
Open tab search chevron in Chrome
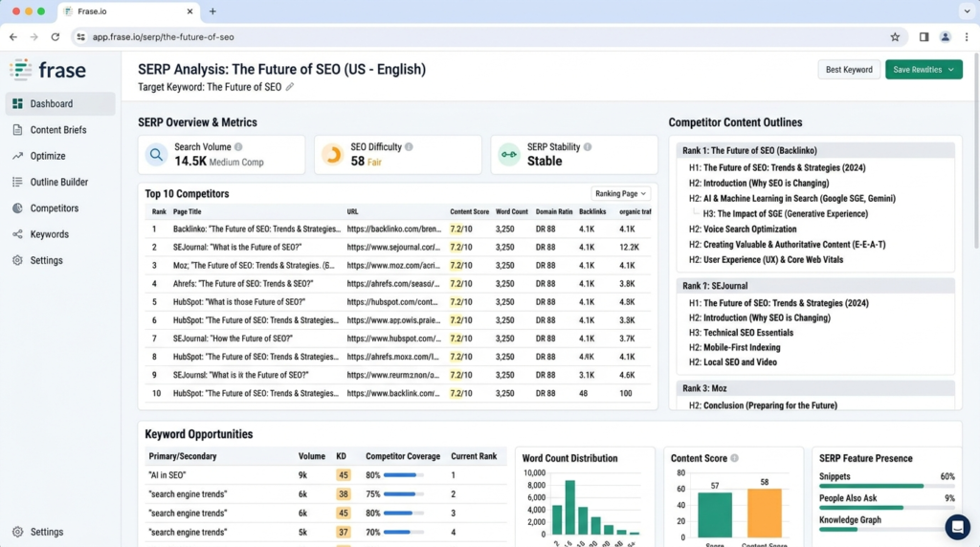click(x=967, y=11)
